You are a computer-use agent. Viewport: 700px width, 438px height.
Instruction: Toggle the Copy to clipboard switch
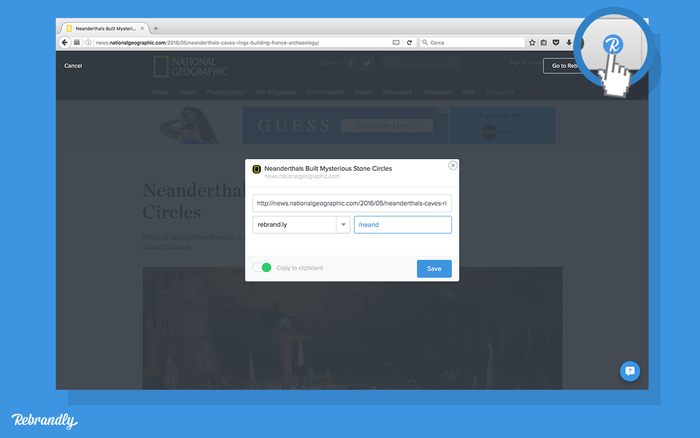[x=262, y=267]
